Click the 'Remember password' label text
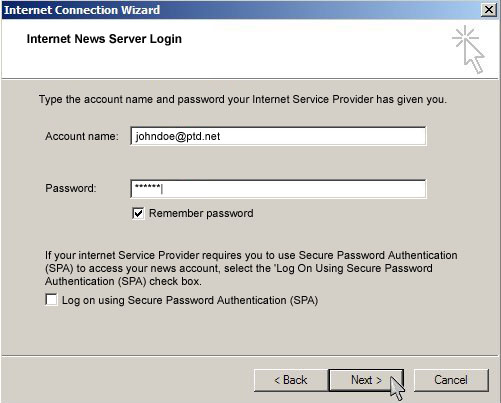Image resolution: width=501 pixels, height=403 pixels. click(201, 213)
